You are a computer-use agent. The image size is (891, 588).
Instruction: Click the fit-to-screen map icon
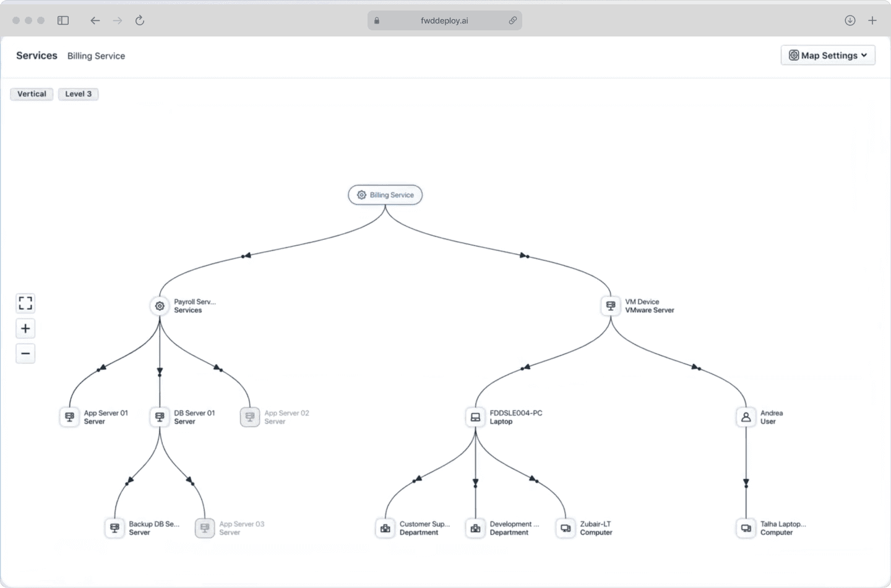coord(25,303)
